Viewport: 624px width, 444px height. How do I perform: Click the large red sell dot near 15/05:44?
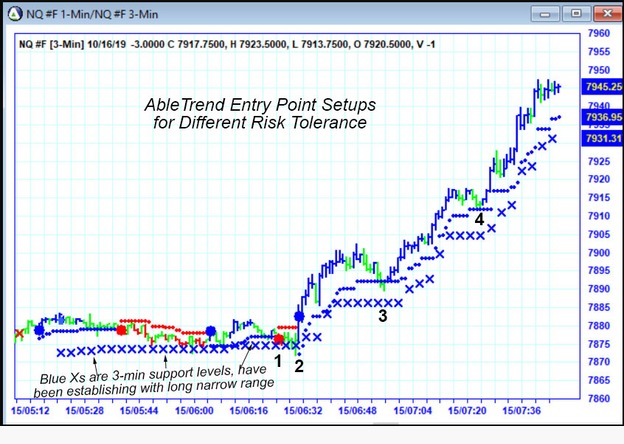121,330
